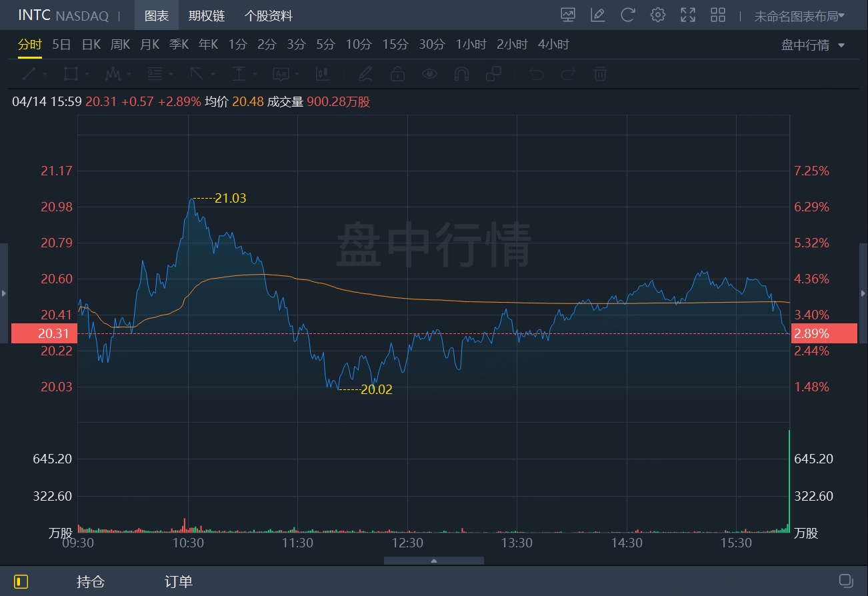Viewport: 868px width, 596px height.
Task: Toggle the lock icon to lock drawings
Action: pyautogui.click(x=398, y=74)
